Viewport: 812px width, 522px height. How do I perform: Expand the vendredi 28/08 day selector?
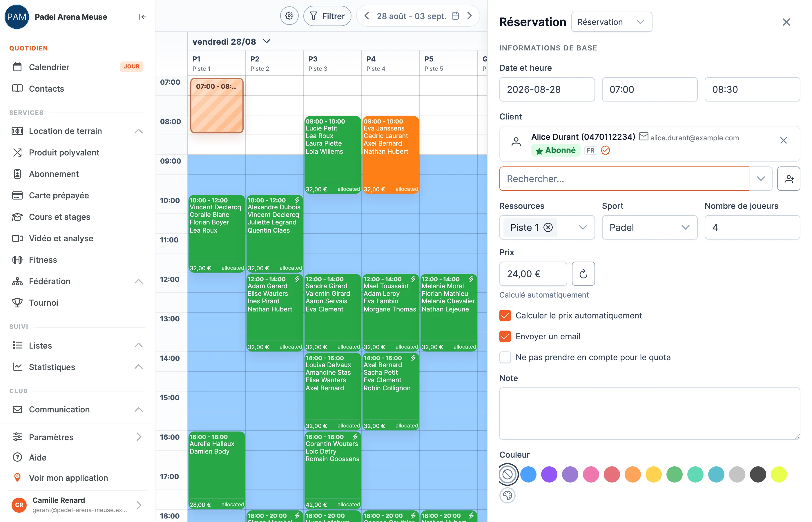[x=267, y=41]
